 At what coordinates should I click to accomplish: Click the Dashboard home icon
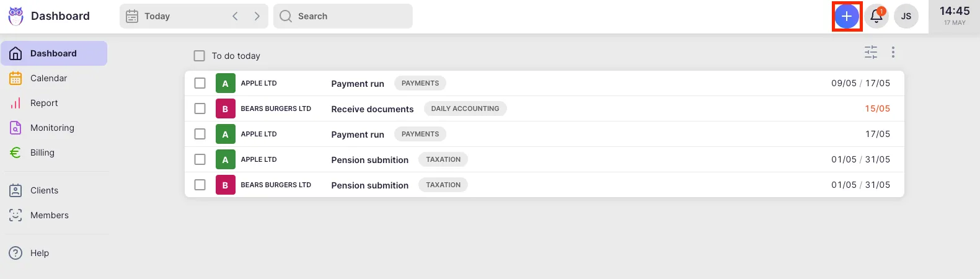pyautogui.click(x=15, y=53)
